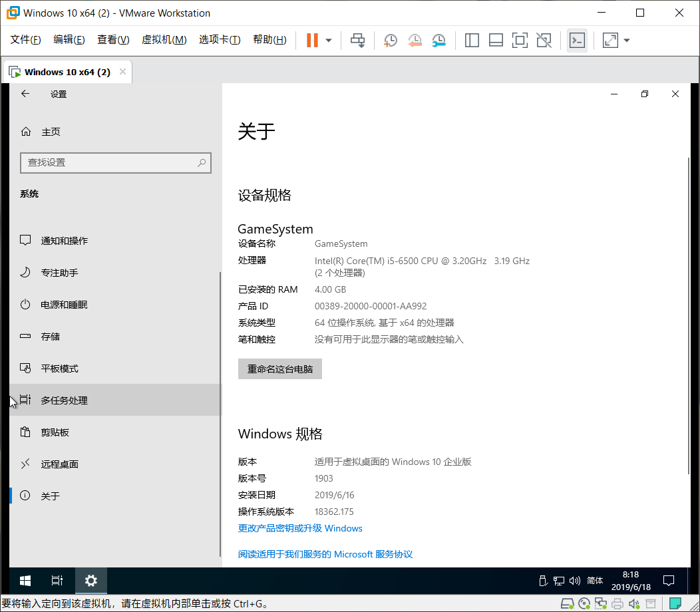Send Ctrl+Alt+Del to the virtual machine

pyautogui.click(x=357, y=40)
